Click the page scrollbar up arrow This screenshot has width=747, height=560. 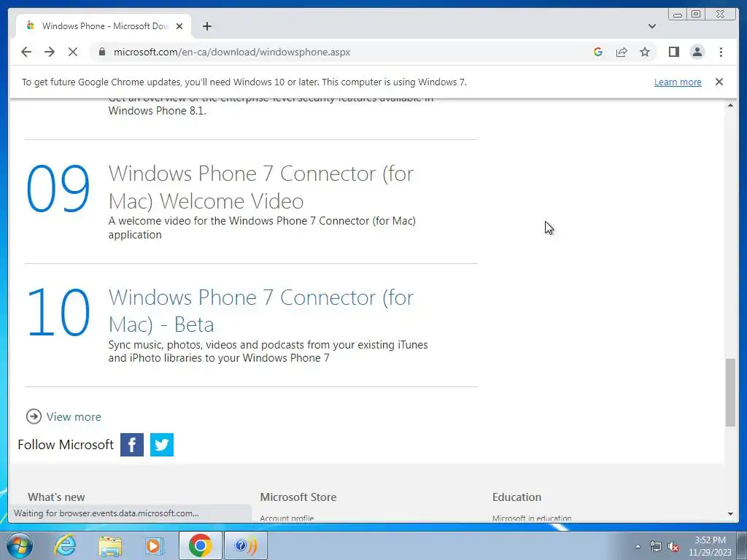[730, 105]
